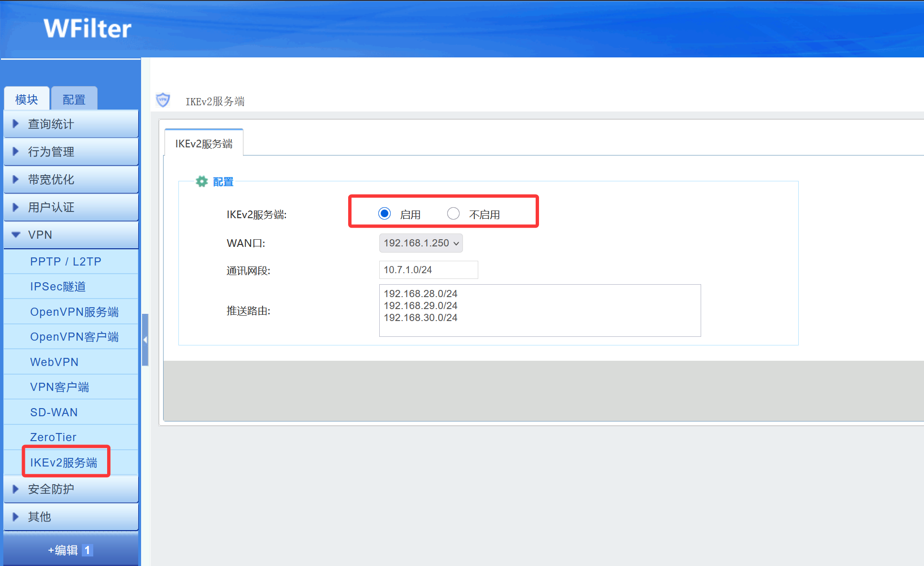Click the arrow icon beside 其他 menu
This screenshot has height=566, width=924.
pos(15,517)
